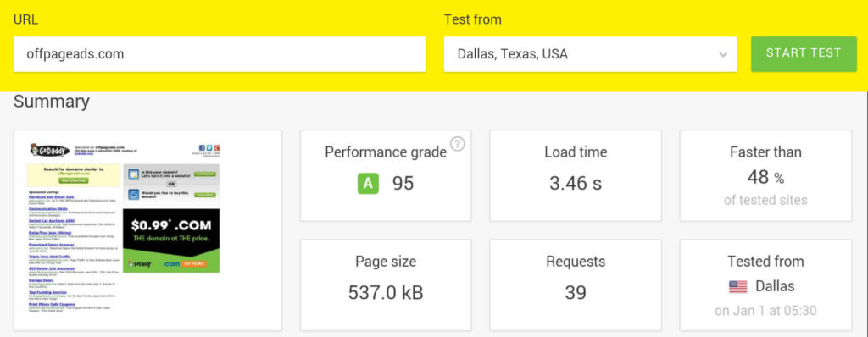Click the Furniture and Décor Sale link

point(52,196)
